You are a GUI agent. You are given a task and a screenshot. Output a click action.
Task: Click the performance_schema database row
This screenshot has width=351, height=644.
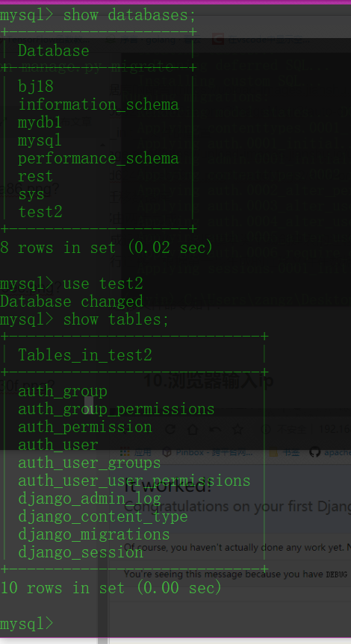(99, 158)
